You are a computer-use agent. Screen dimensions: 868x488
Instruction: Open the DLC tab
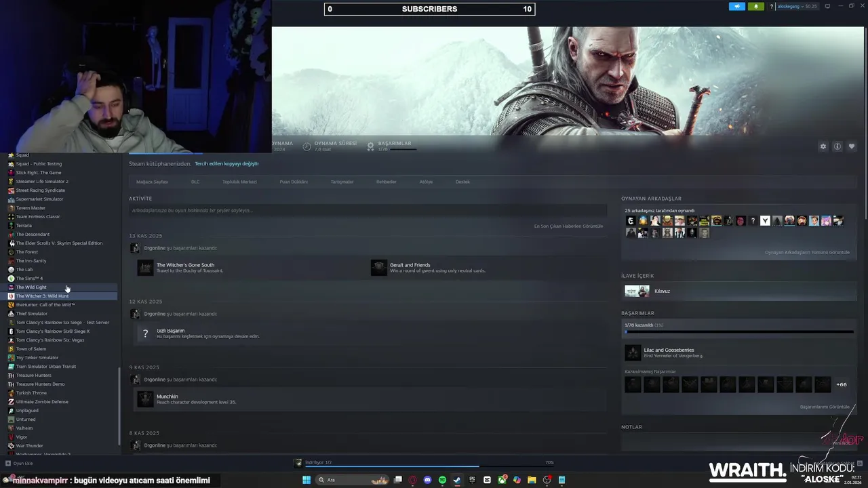195,182
